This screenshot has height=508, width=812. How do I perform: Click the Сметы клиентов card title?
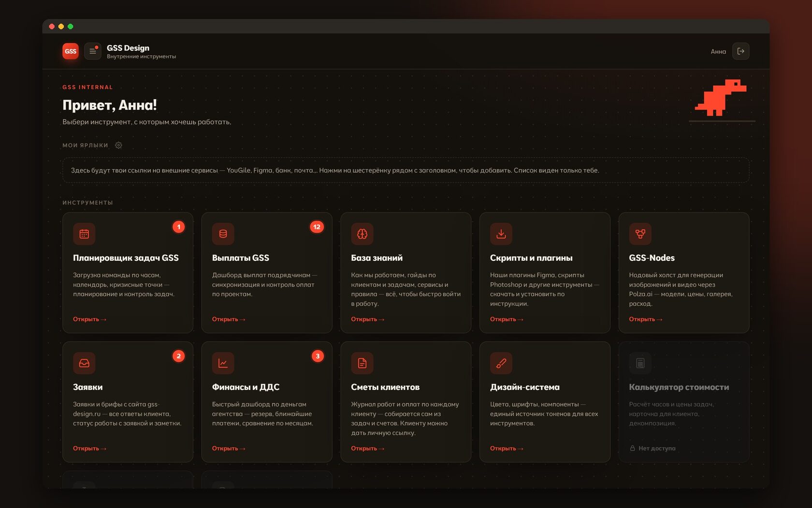pyautogui.click(x=385, y=387)
